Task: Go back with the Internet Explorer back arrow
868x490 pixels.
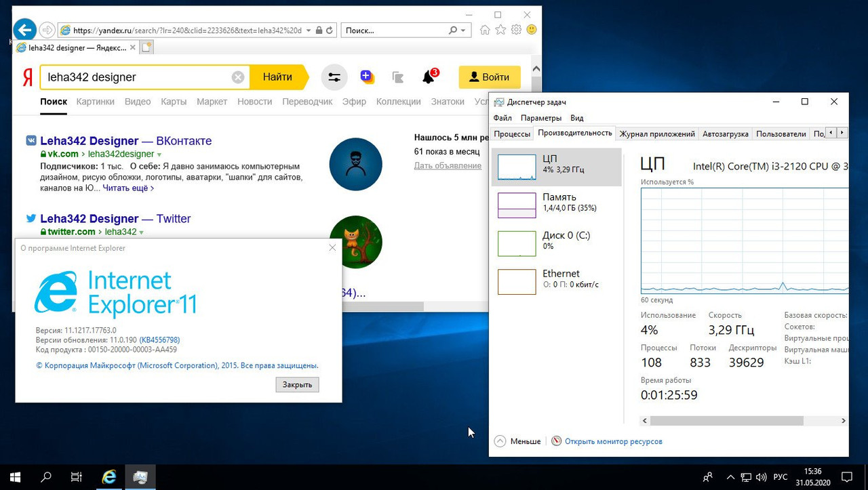Action: pyautogui.click(x=25, y=30)
